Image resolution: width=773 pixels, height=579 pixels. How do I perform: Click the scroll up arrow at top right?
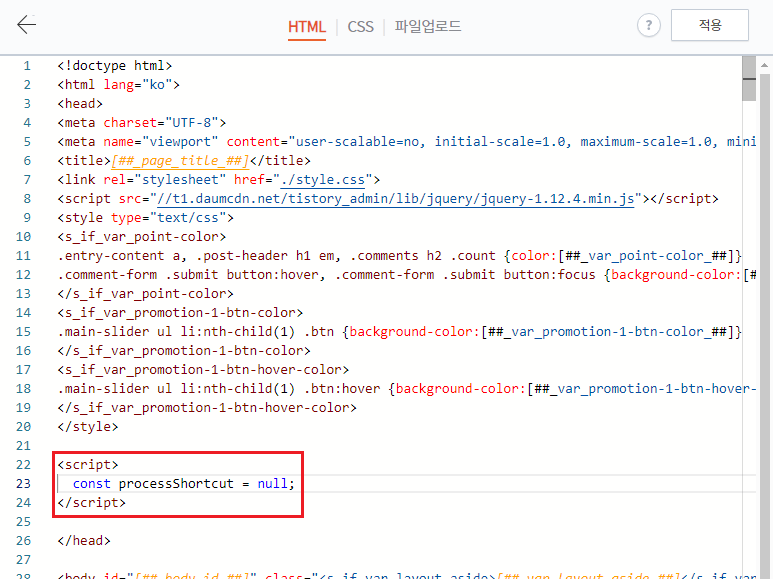point(764,65)
